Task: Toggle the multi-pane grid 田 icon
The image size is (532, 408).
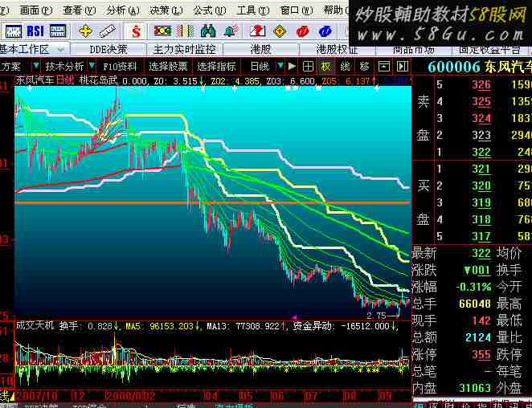Action: (x=308, y=66)
